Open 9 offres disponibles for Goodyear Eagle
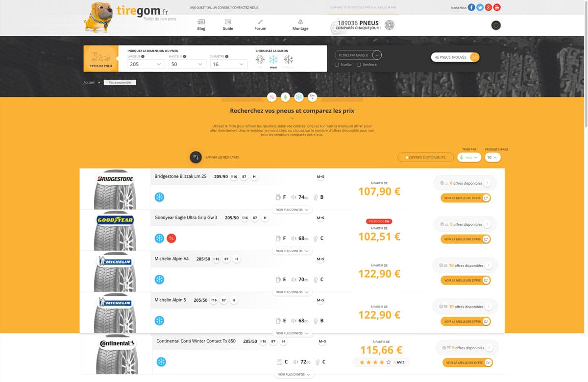 465,224
